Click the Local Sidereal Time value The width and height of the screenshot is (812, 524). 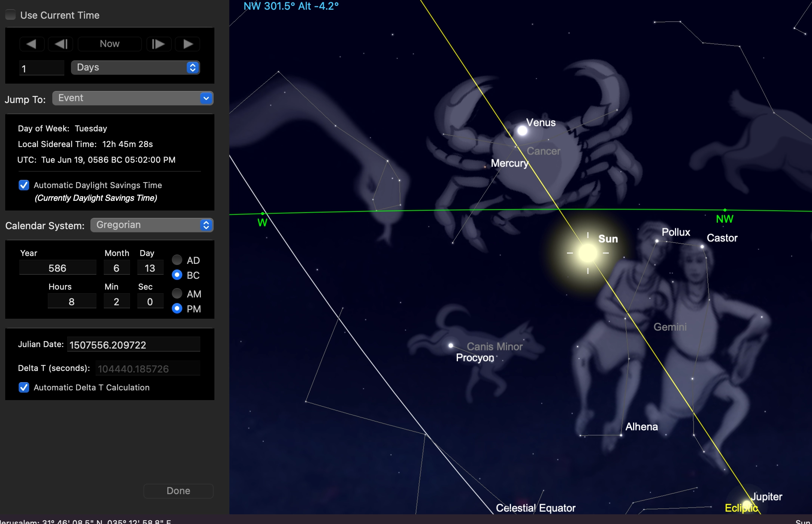(x=127, y=144)
